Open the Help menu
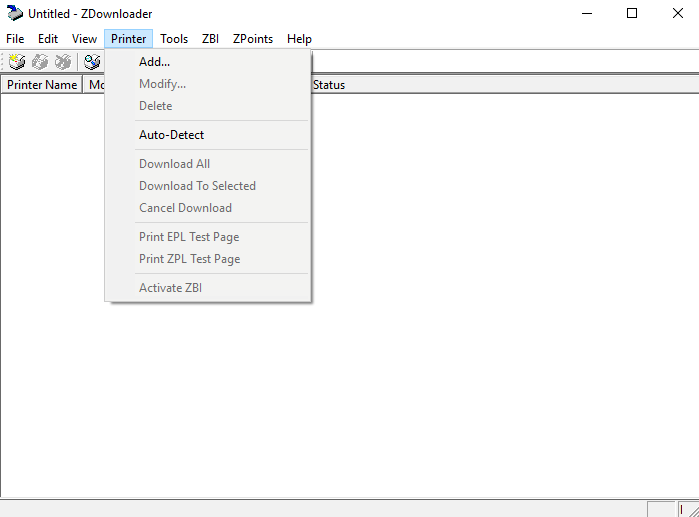The width and height of the screenshot is (699, 517). [x=299, y=39]
